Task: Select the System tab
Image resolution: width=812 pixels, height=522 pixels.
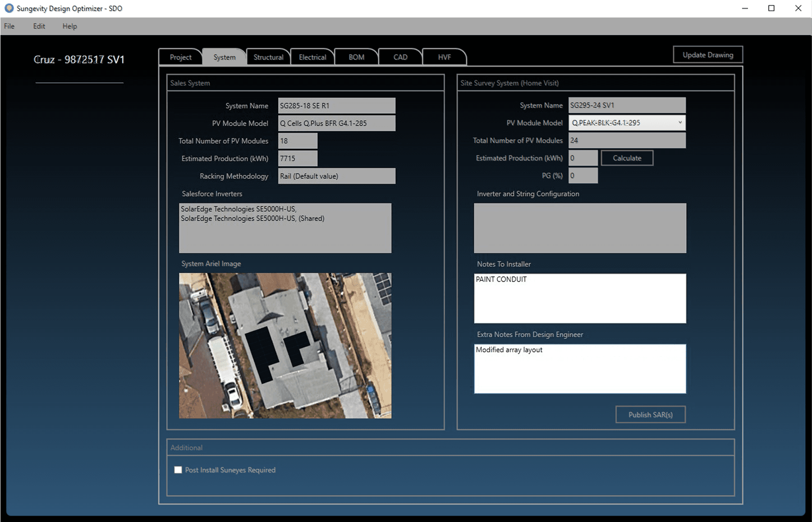Action: point(224,57)
